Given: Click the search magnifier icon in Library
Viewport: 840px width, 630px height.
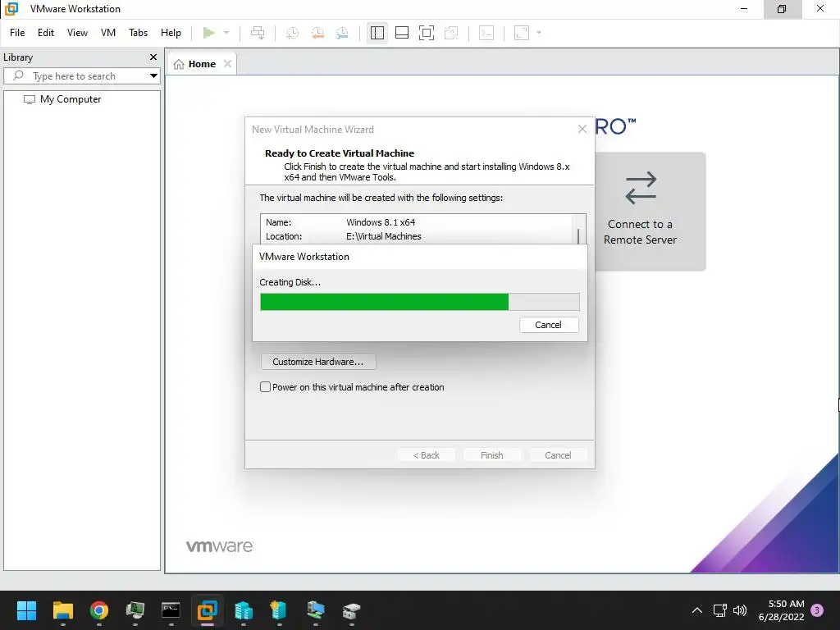Looking at the screenshot, I should [18, 75].
